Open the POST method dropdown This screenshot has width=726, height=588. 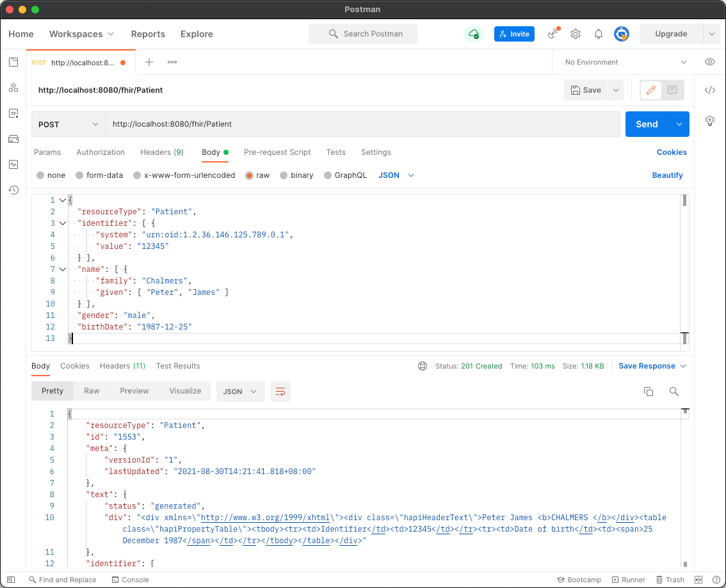(69, 124)
